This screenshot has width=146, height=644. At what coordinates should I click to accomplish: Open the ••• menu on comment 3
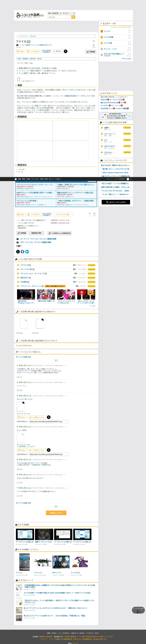(x=66, y=396)
